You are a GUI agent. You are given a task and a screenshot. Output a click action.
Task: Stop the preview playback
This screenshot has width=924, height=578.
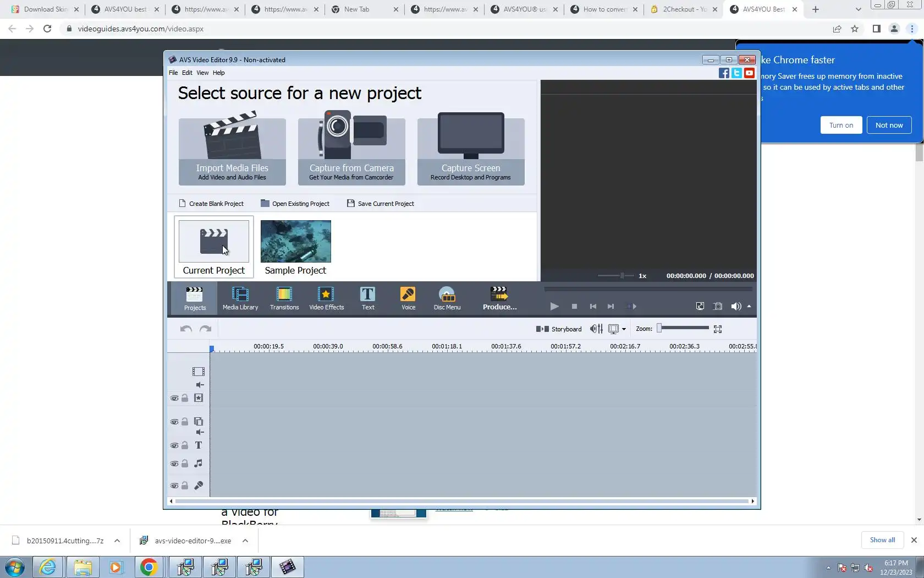(x=574, y=306)
